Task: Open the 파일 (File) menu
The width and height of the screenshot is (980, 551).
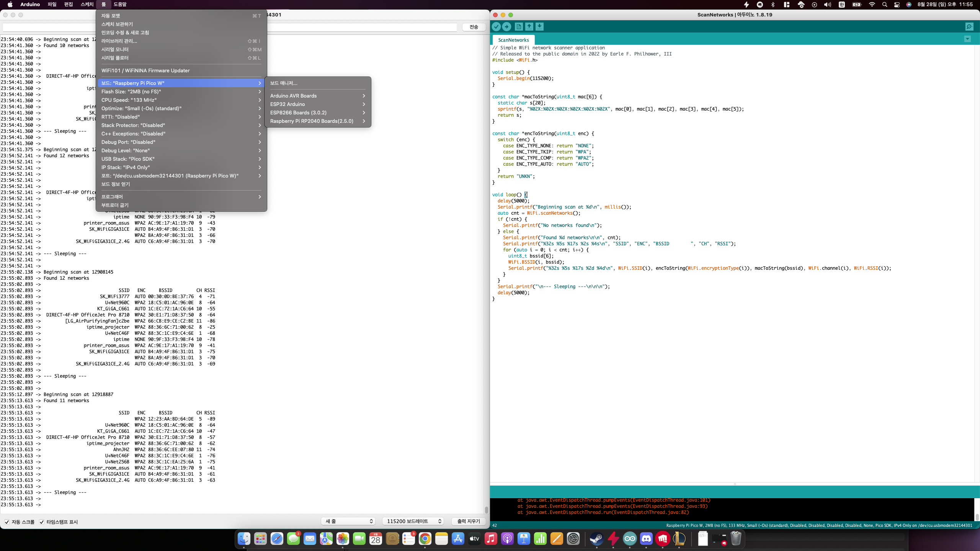Action: point(52,5)
